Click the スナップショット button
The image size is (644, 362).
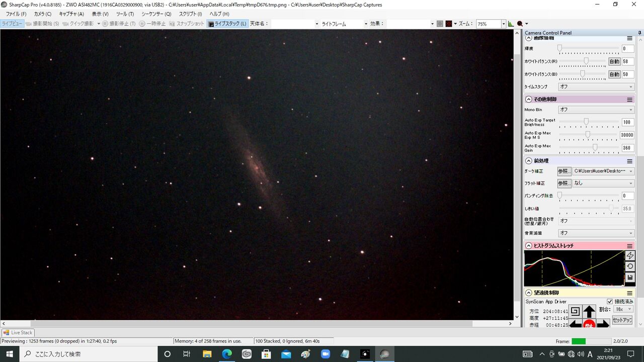coord(187,24)
